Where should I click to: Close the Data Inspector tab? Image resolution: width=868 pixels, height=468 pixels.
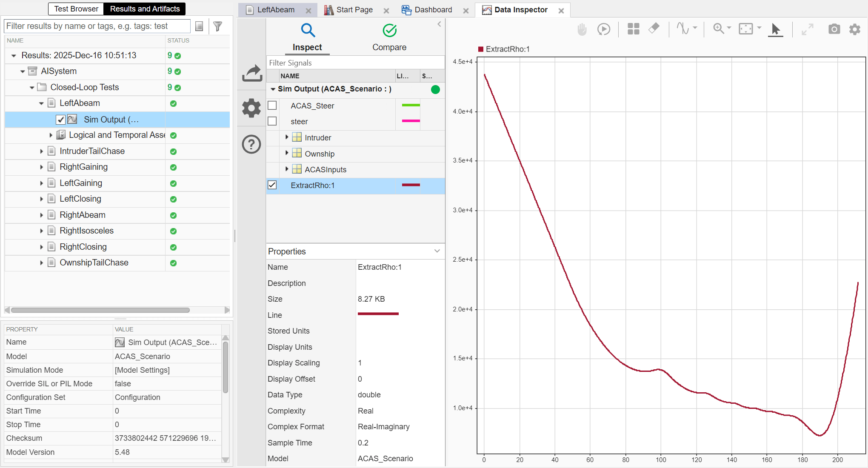click(561, 11)
